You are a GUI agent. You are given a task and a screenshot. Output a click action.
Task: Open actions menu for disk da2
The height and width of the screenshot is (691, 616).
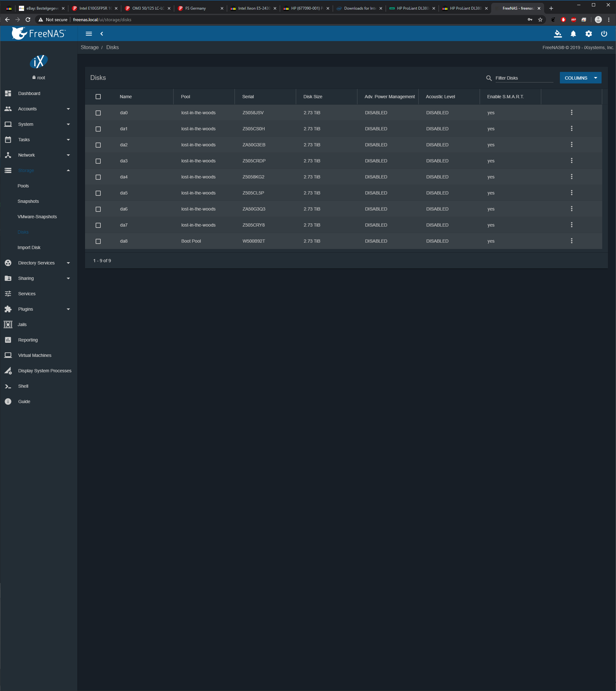pyautogui.click(x=572, y=144)
